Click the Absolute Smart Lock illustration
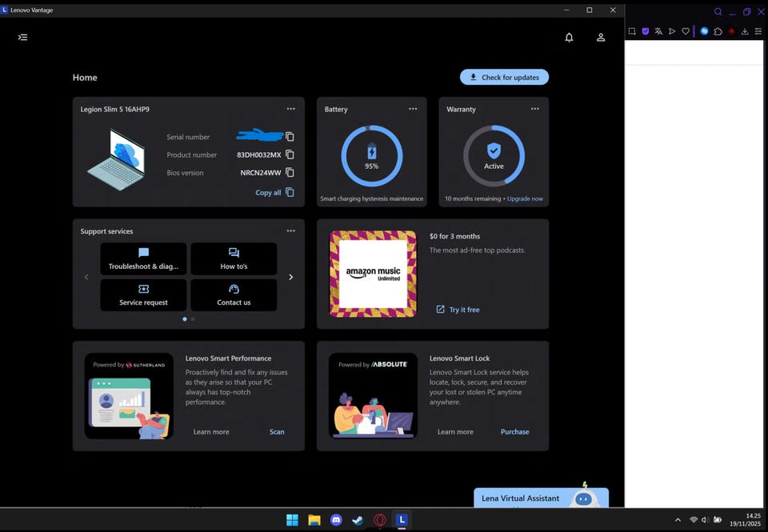 [374, 396]
